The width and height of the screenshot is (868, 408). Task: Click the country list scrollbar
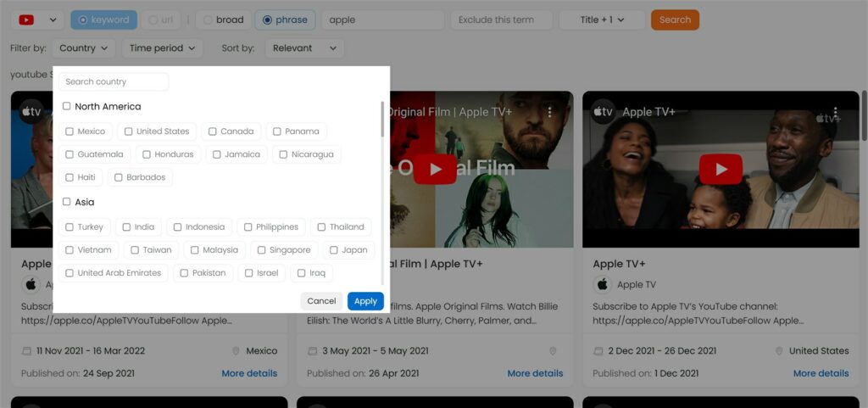pos(382,119)
